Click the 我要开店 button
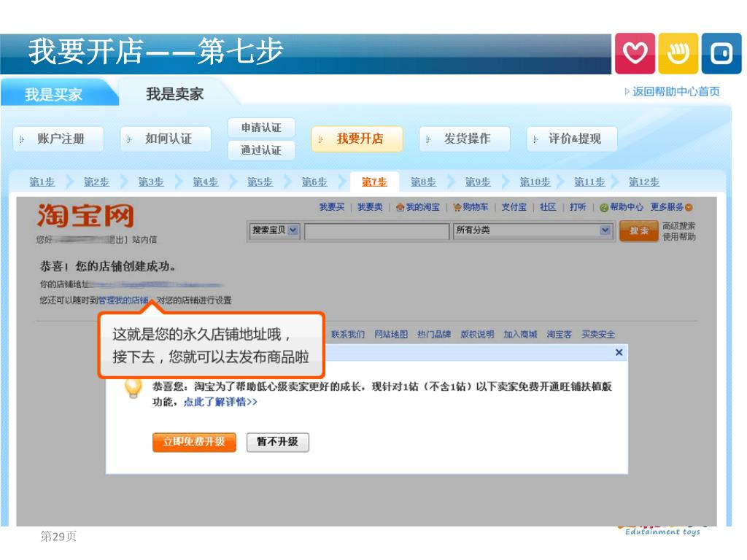 (x=357, y=139)
